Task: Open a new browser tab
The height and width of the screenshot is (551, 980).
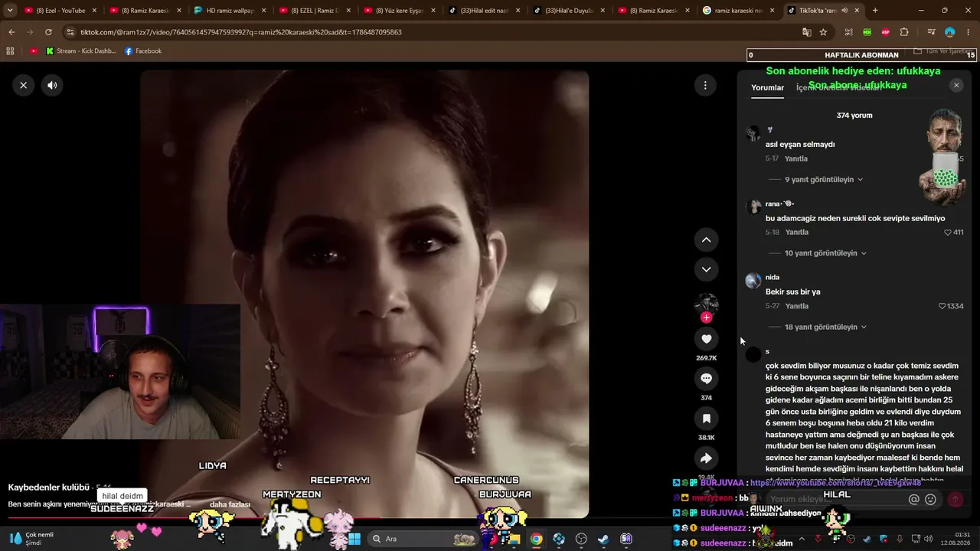Action: [x=875, y=11]
